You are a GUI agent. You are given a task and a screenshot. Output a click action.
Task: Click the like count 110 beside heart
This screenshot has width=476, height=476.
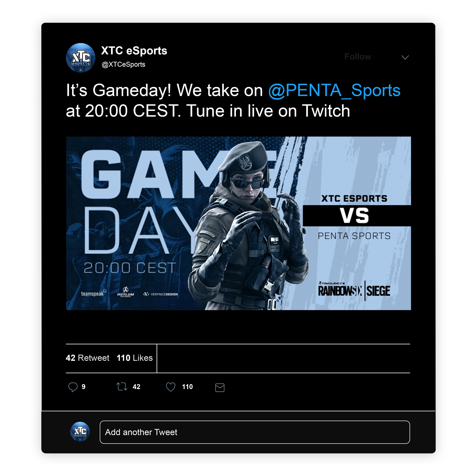(x=187, y=387)
